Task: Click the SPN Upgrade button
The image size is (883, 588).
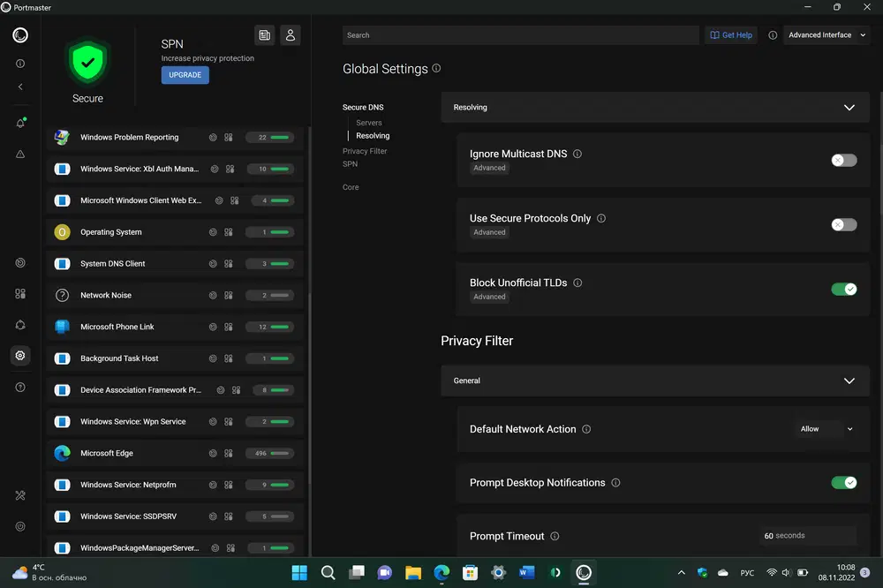Action: pos(185,75)
